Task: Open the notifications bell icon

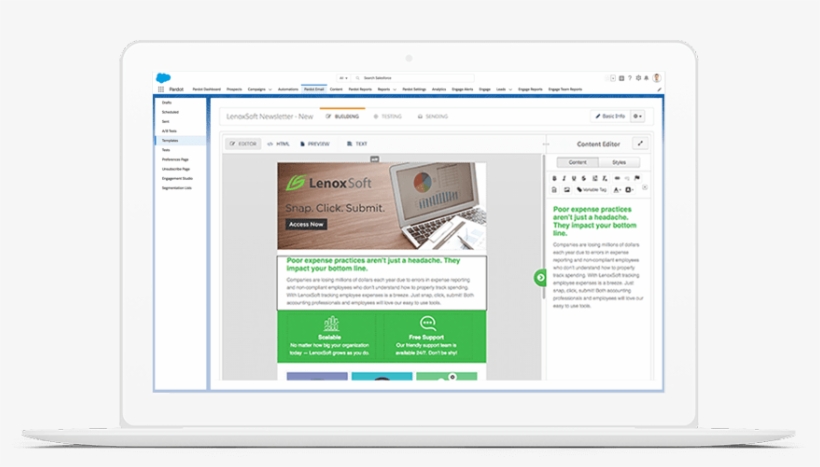Action: [x=646, y=78]
